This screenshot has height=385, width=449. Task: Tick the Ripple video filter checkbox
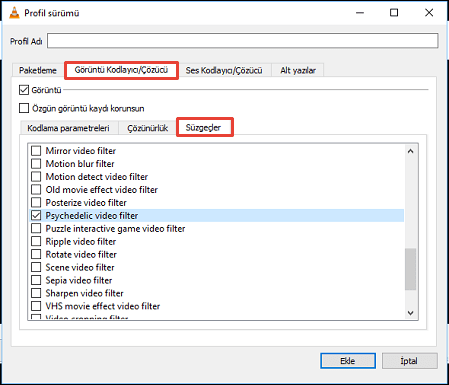coord(36,241)
